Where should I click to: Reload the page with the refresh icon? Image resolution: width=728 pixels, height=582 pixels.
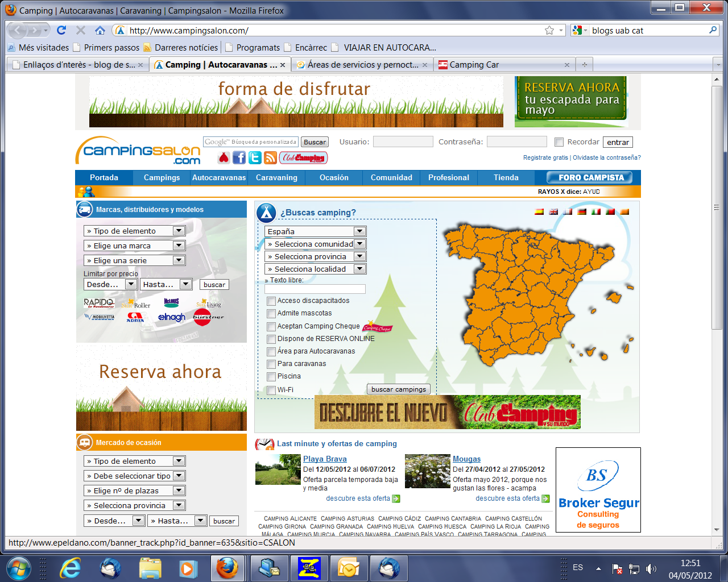61,31
